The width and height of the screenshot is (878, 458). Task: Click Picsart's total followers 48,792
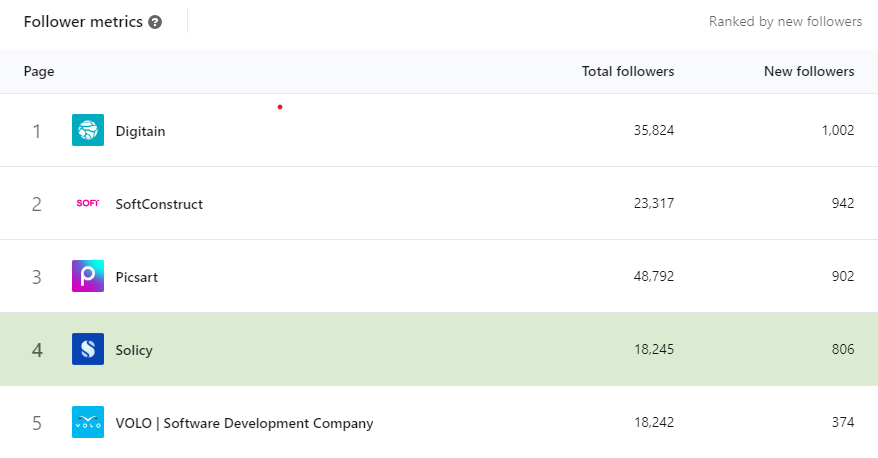point(653,277)
